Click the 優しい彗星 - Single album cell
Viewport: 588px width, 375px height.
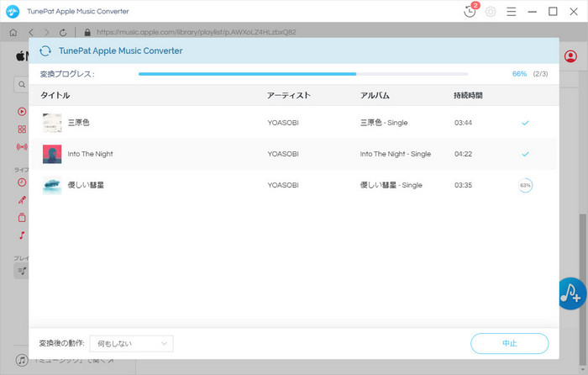[x=391, y=185]
